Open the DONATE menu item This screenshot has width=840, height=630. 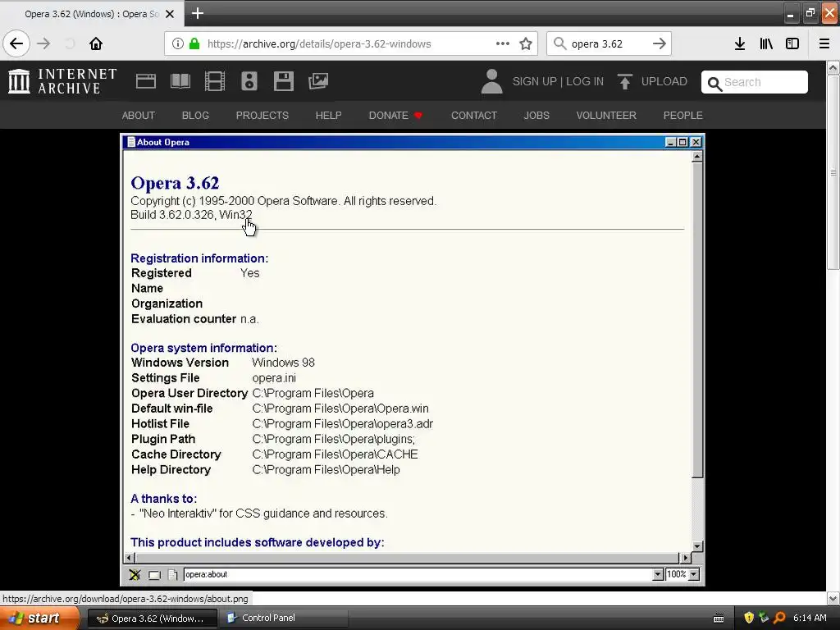(395, 115)
